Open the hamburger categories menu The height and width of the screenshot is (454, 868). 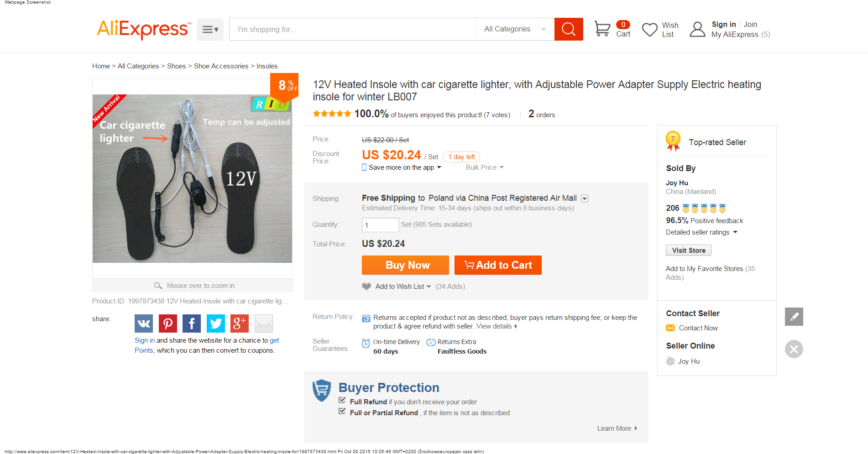tap(210, 29)
